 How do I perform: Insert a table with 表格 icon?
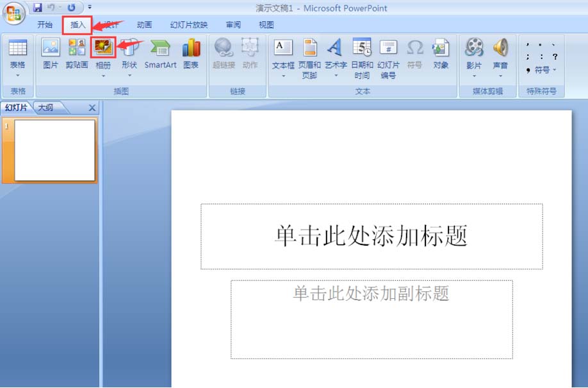18,48
